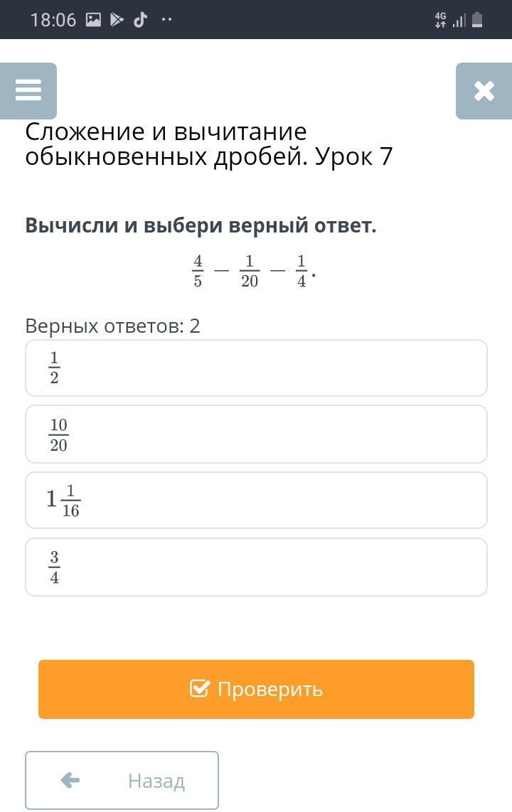Select answer option 1/2
The width and height of the screenshot is (512, 812).
pyautogui.click(x=256, y=368)
